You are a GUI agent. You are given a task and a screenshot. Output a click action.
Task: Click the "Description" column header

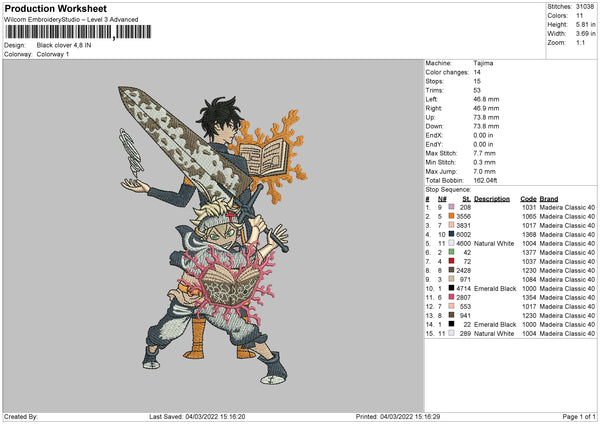(492, 199)
